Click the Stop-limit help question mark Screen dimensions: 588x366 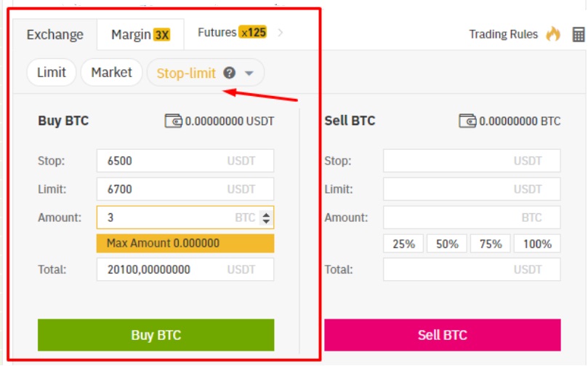point(230,73)
